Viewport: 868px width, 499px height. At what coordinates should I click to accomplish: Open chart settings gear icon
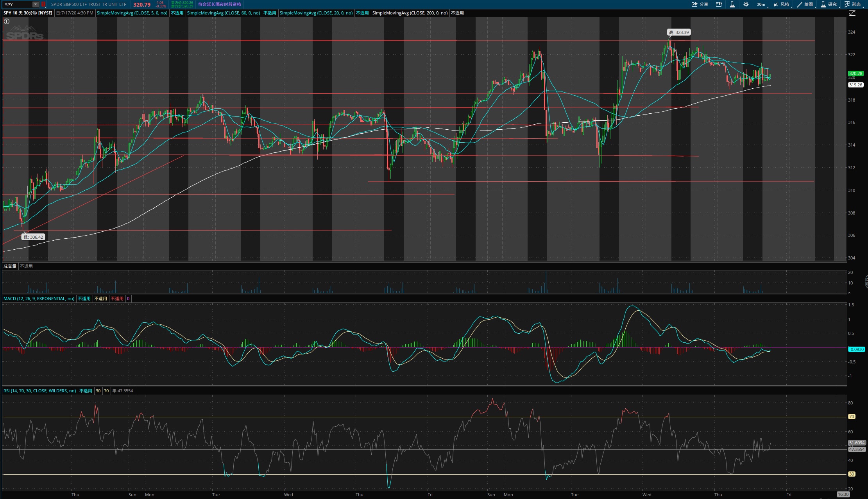pyautogui.click(x=746, y=4)
